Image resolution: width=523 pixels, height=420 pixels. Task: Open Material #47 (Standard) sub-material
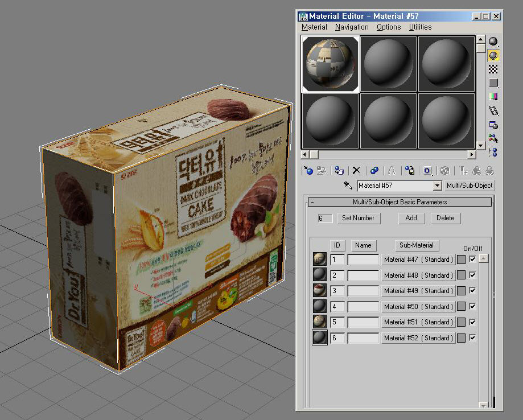pyautogui.click(x=418, y=259)
